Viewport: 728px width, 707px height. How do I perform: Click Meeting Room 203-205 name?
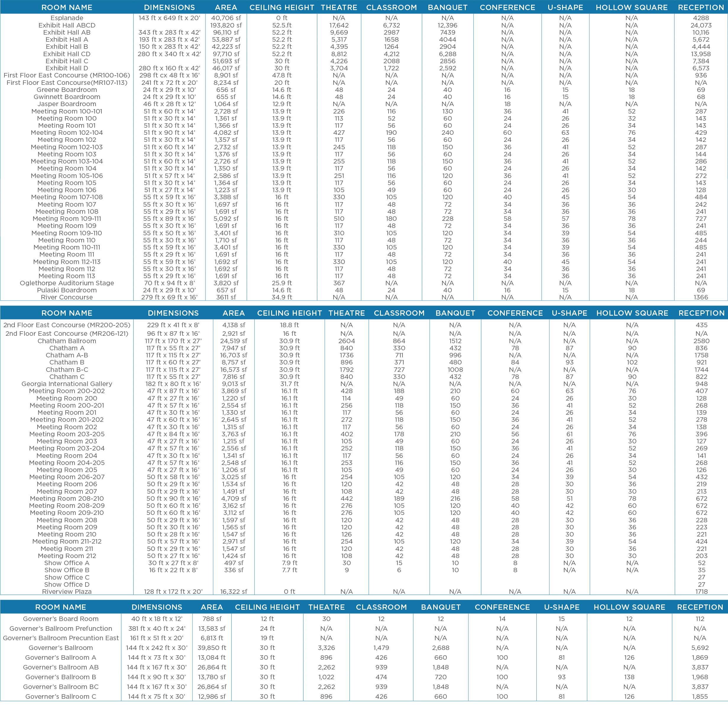point(67,434)
